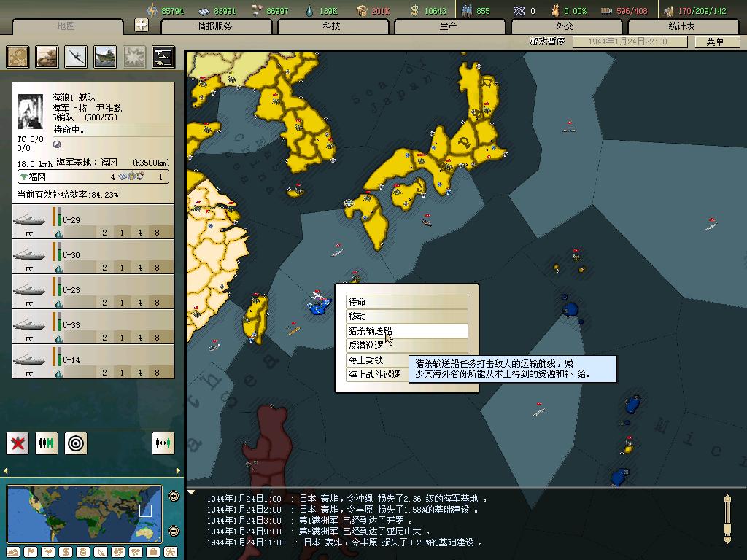Click the oil drop resource icon
Screen dimensions: 747x560
click(x=309, y=10)
